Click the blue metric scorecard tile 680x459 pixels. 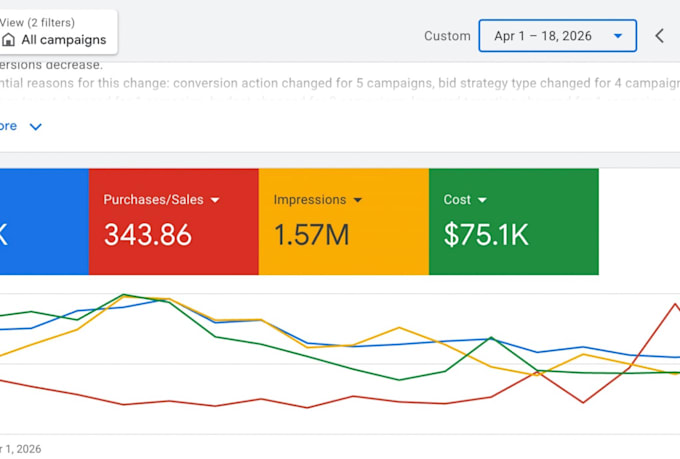[44, 222]
